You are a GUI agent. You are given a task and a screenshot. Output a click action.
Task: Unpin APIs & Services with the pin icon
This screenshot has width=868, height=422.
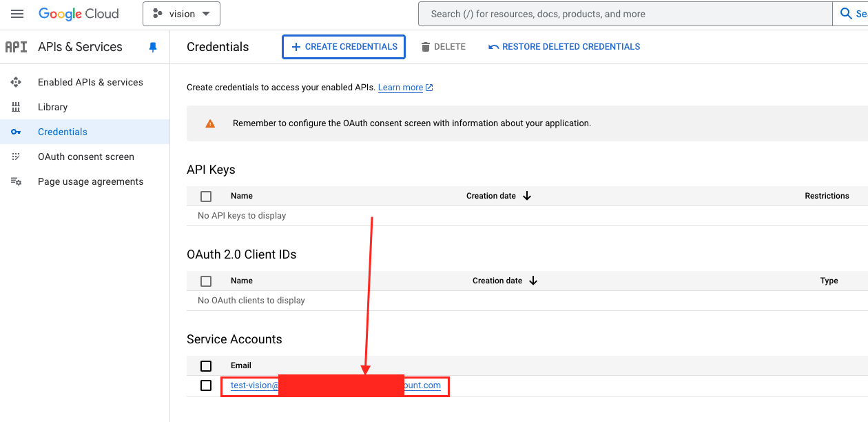pos(153,47)
